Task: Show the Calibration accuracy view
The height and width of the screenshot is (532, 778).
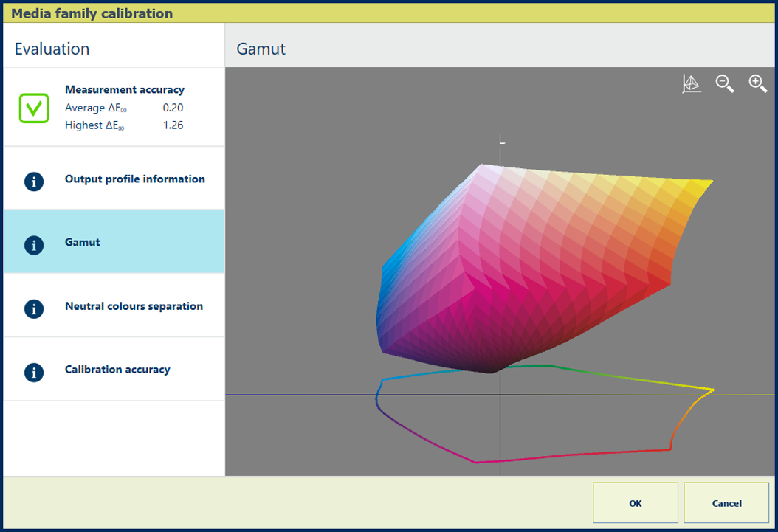Action: (x=117, y=370)
